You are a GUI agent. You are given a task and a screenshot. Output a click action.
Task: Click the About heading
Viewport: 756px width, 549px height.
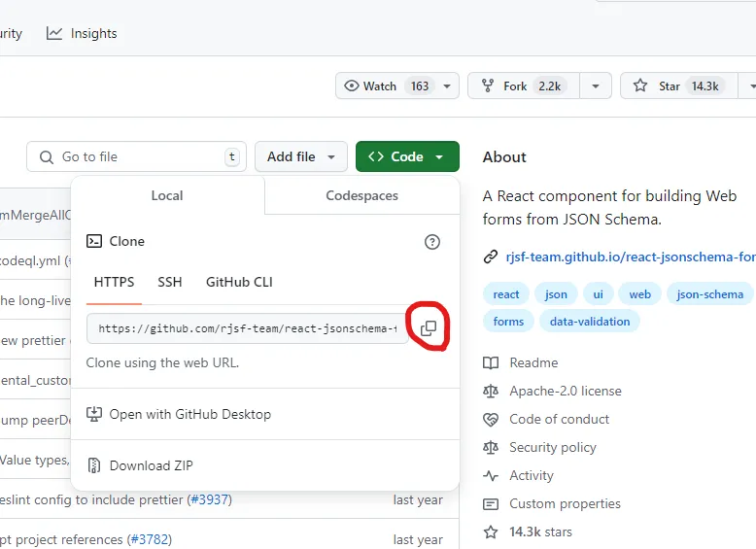pos(504,157)
